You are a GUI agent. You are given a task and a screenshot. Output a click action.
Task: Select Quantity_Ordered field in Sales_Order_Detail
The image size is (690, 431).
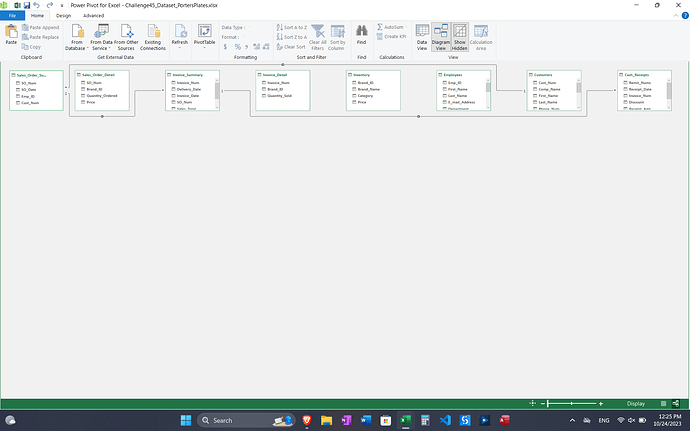click(x=102, y=96)
